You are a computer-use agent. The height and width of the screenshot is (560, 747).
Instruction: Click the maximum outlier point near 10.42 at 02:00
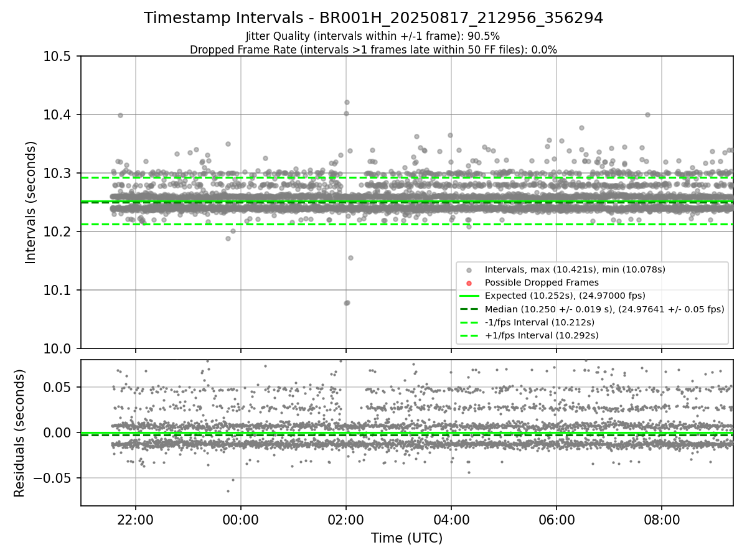[x=347, y=102]
